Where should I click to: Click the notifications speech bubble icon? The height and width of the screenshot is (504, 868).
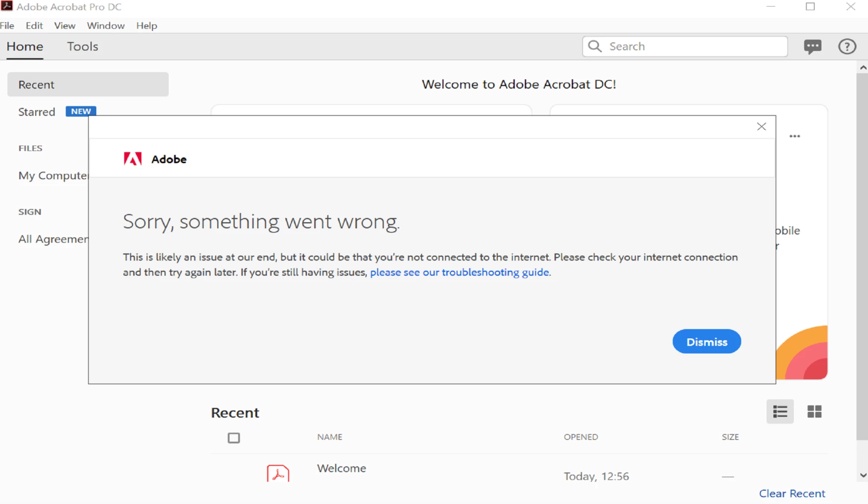tap(812, 46)
